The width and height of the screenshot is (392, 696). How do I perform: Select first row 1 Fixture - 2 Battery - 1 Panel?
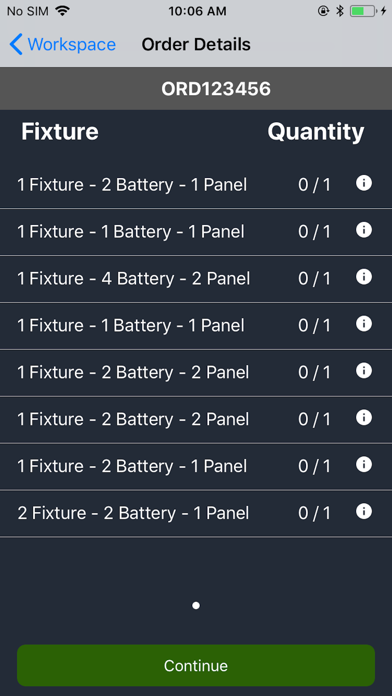196,185
